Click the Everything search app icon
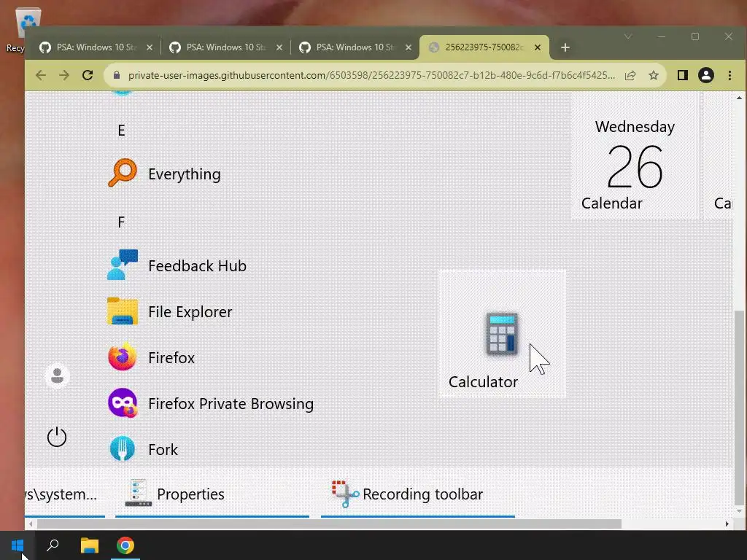 click(122, 173)
